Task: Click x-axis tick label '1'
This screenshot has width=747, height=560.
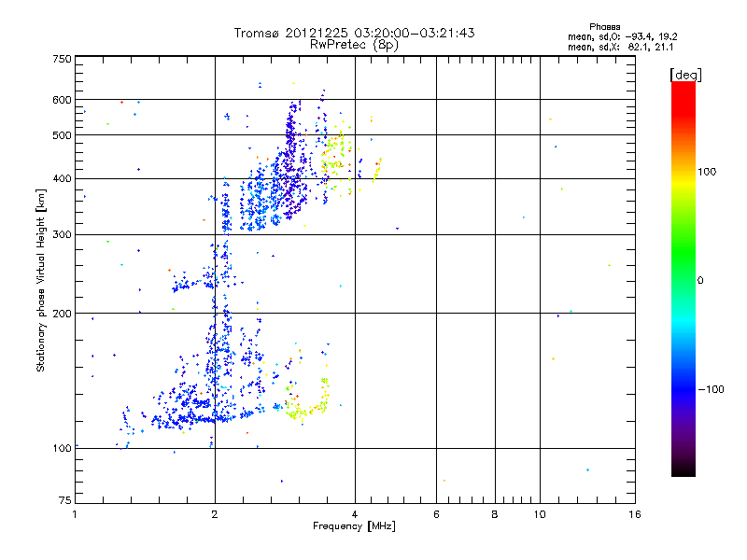Action: [75, 514]
